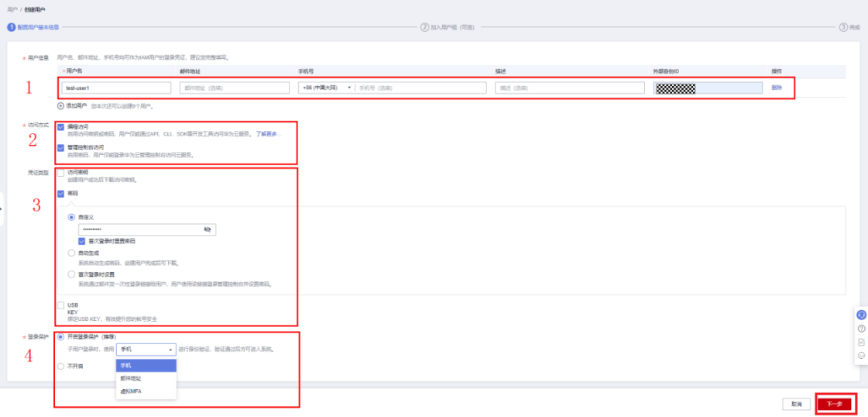This screenshot has width=868, height=417.
Task: Click the 描述 input field
Action: pos(570,88)
